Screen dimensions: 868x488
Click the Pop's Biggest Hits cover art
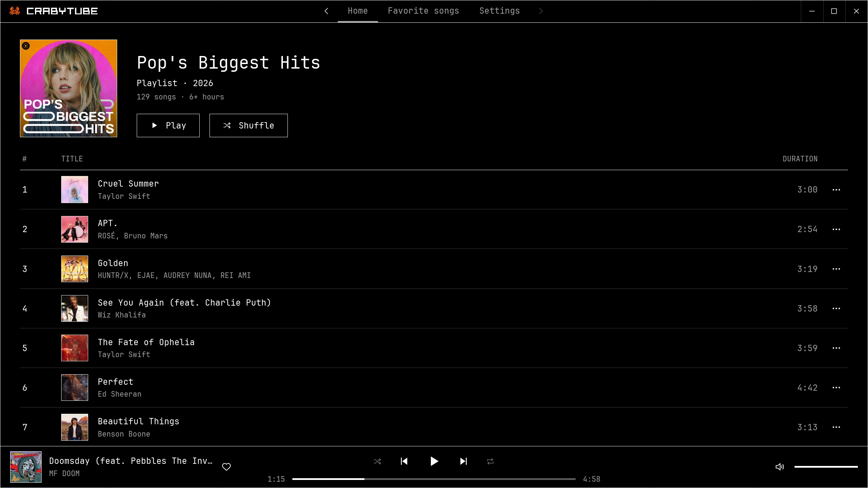point(69,88)
